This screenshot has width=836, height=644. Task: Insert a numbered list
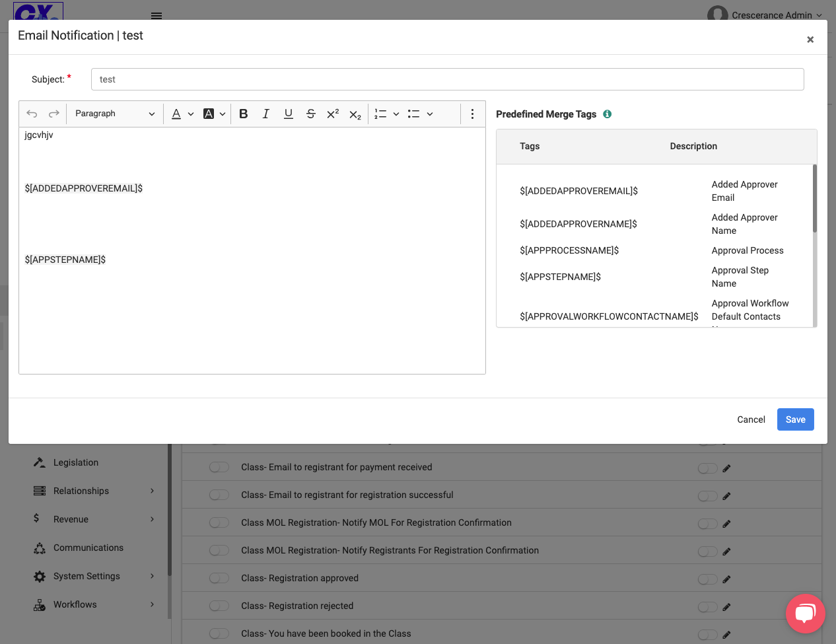tap(380, 114)
